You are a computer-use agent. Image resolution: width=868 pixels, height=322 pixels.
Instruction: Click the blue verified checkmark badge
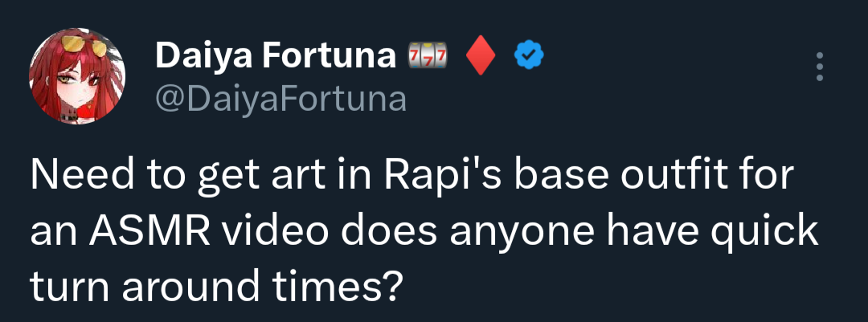pos(529,56)
